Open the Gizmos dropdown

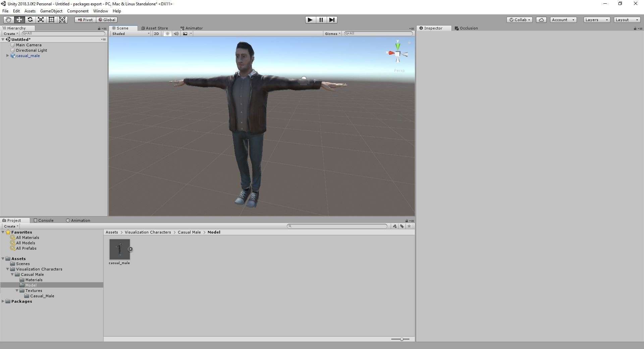tap(332, 34)
